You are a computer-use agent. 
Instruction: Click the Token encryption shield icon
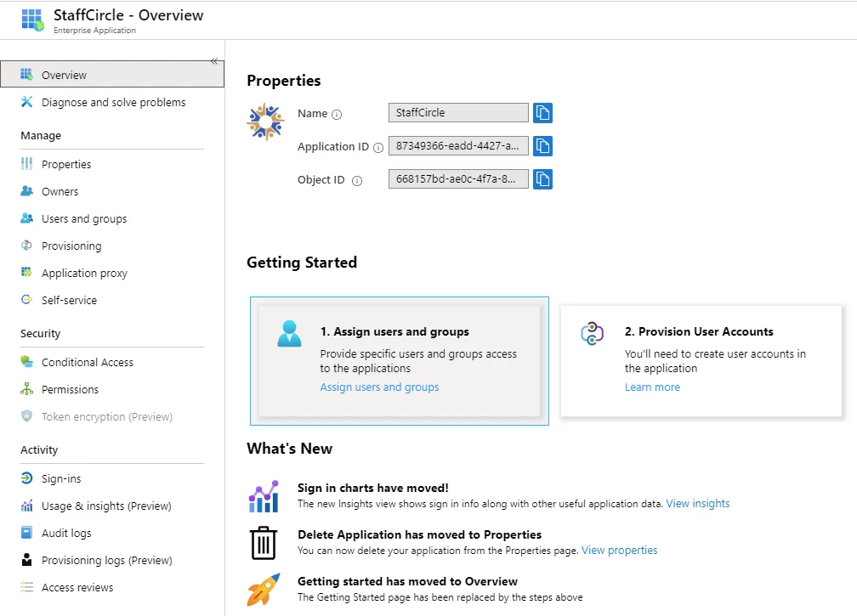[x=26, y=416]
